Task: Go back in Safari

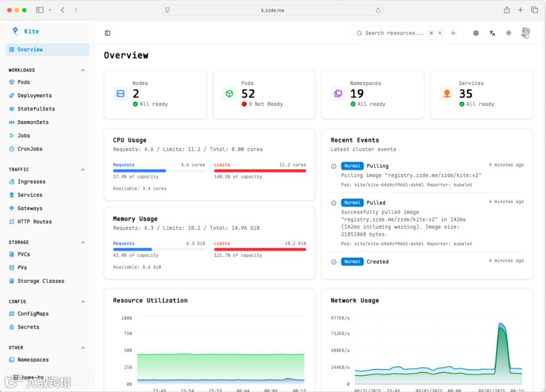Action: (x=63, y=10)
